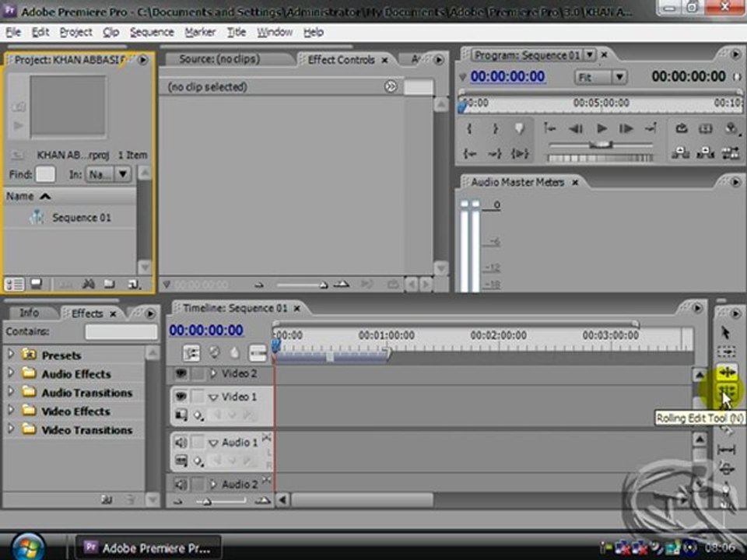
Task: Click Go to In Point button
Action: tap(470, 153)
